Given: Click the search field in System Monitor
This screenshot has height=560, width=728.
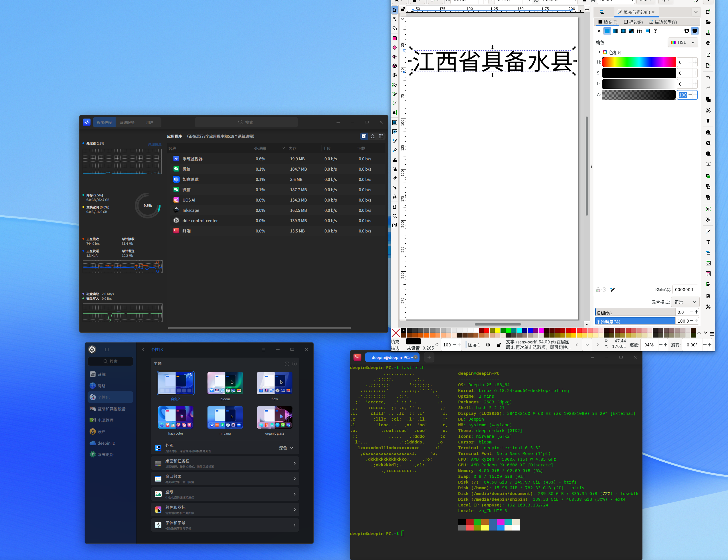Looking at the screenshot, I should coord(246,122).
